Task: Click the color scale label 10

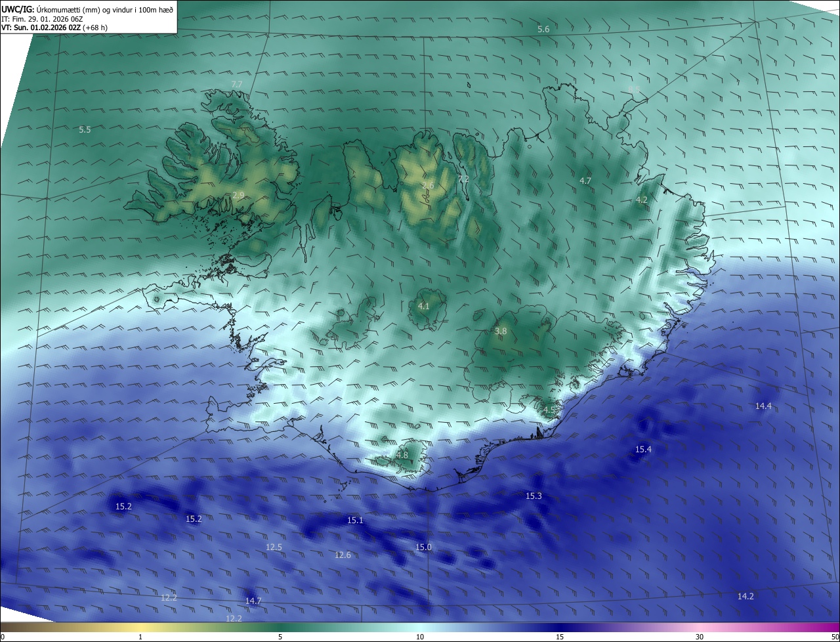Action: (420, 637)
